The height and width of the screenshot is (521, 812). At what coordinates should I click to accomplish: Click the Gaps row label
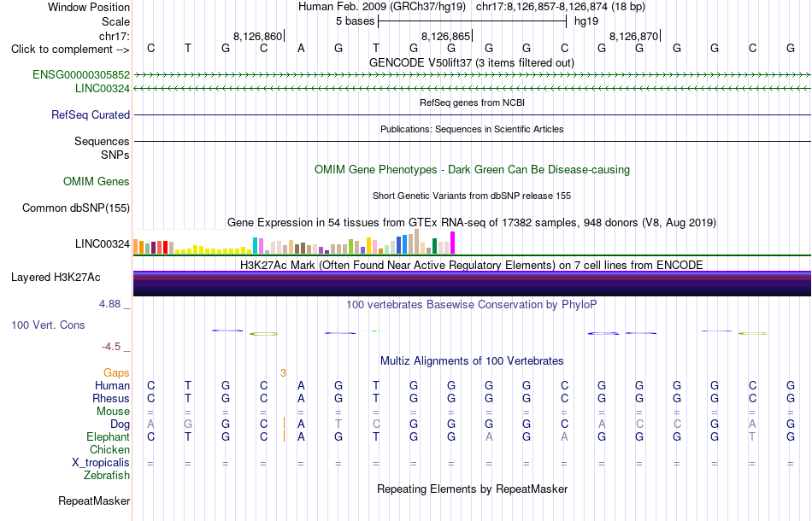coord(116,372)
